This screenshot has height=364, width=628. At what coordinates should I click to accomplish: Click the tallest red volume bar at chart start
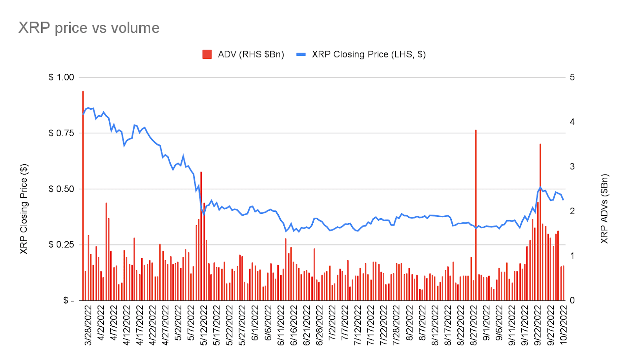click(83, 196)
